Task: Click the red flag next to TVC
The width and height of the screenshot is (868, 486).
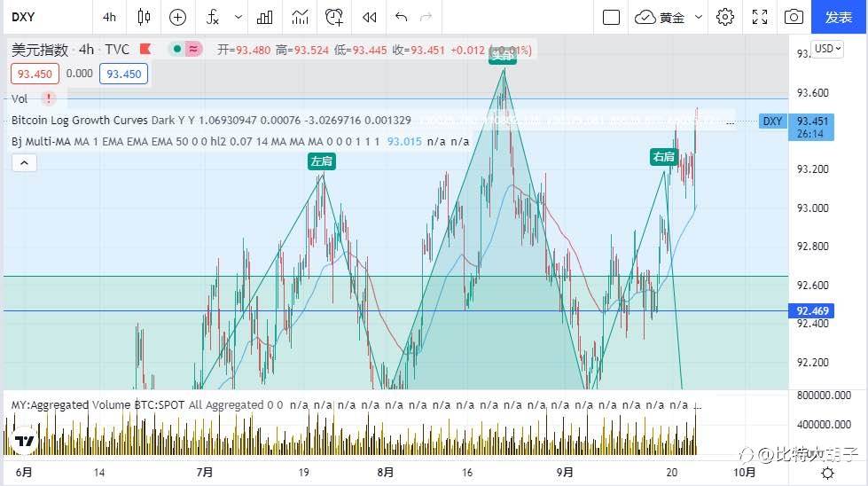Action: [x=145, y=50]
